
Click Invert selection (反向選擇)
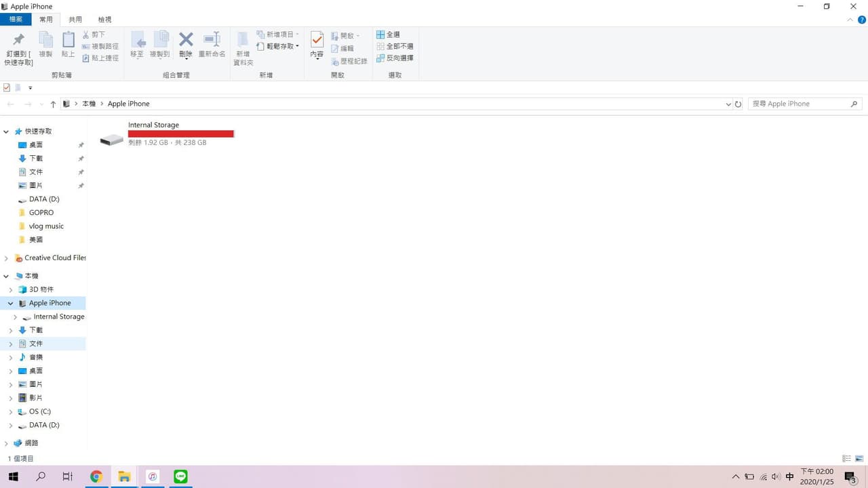coord(395,58)
